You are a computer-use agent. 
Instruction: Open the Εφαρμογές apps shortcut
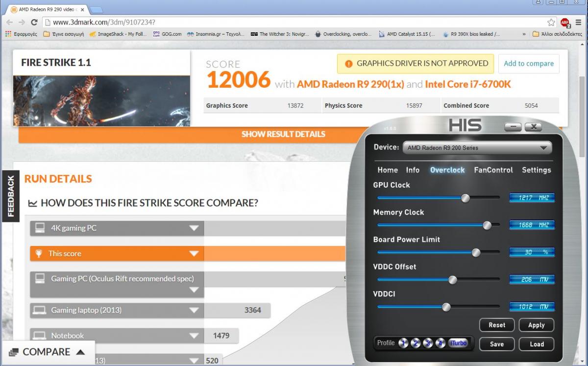[x=21, y=34]
